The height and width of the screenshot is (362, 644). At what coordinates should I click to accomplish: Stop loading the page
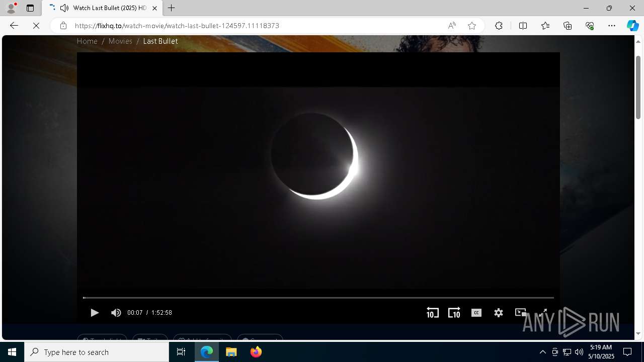[x=36, y=26]
